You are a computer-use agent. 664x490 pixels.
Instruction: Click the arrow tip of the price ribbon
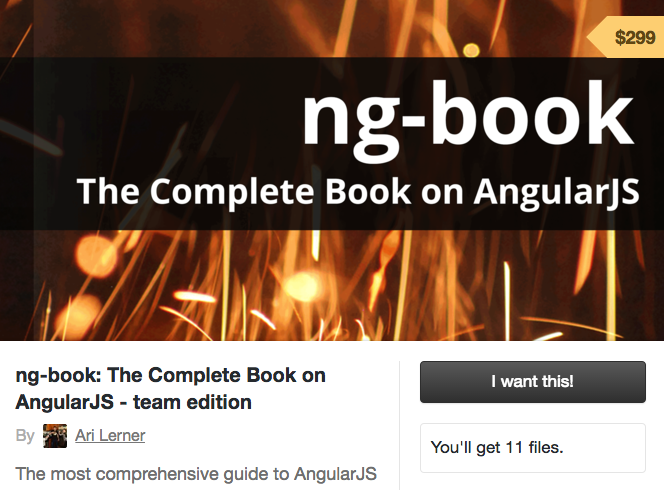[x=593, y=37]
